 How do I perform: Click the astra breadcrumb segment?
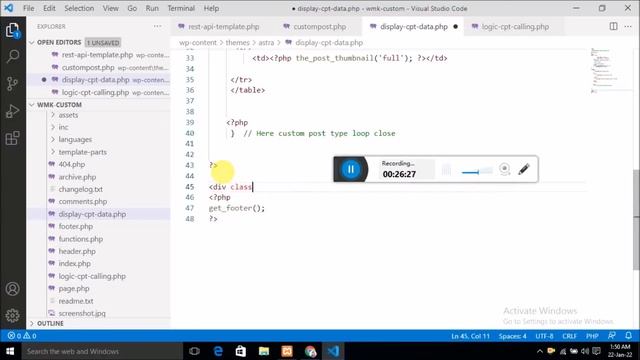click(266, 42)
